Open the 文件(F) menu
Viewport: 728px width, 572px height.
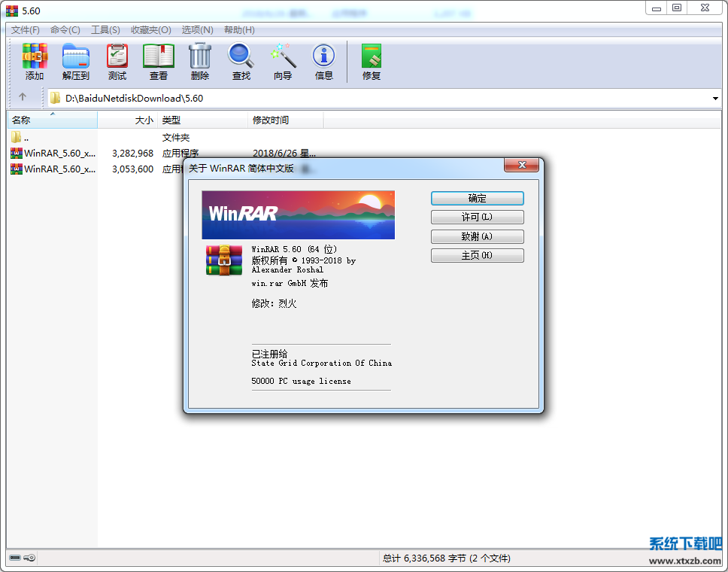25,29
